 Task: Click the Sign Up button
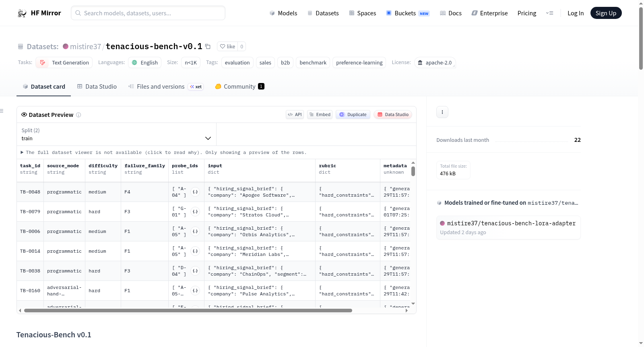tap(606, 13)
